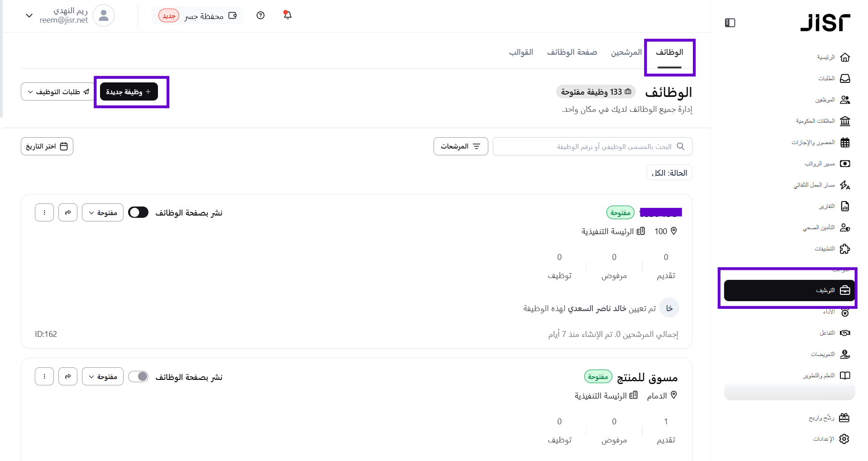The width and height of the screenshot is (868, 461).
Task: Open مفتوحة status dropdown on job ID:162
Action: pyautogui.click(x=103, y=212)
